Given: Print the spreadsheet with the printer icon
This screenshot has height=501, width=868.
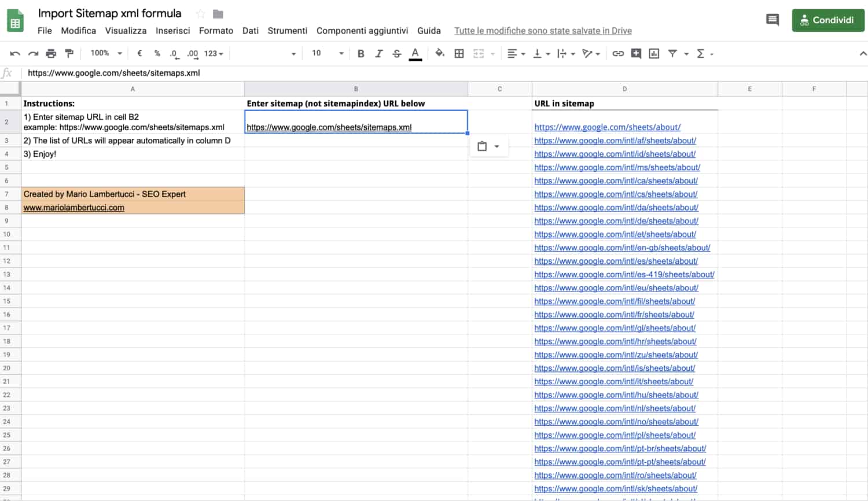Looking at the screenshot, I should (x=51, y=53).
